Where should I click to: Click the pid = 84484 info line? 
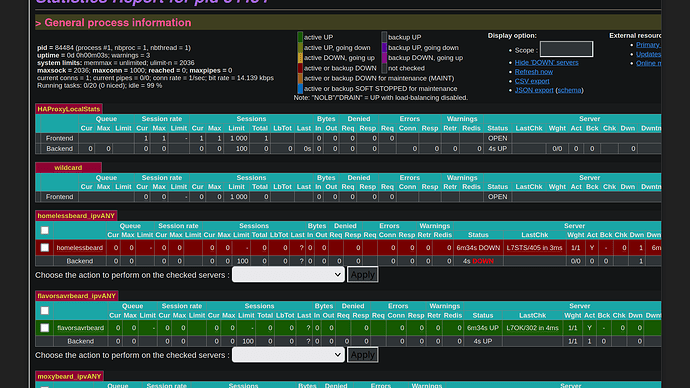[x=114, y=48]
